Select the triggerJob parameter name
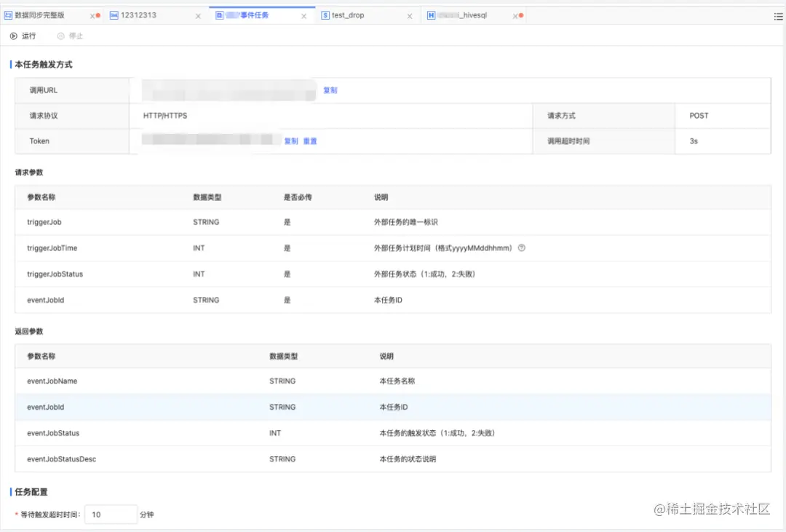The height and width of the screenshot is (532, 786). (x=44, y=222)
